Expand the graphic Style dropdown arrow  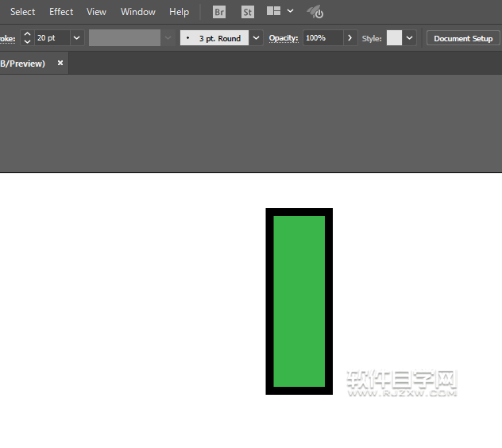click(410, 38)
